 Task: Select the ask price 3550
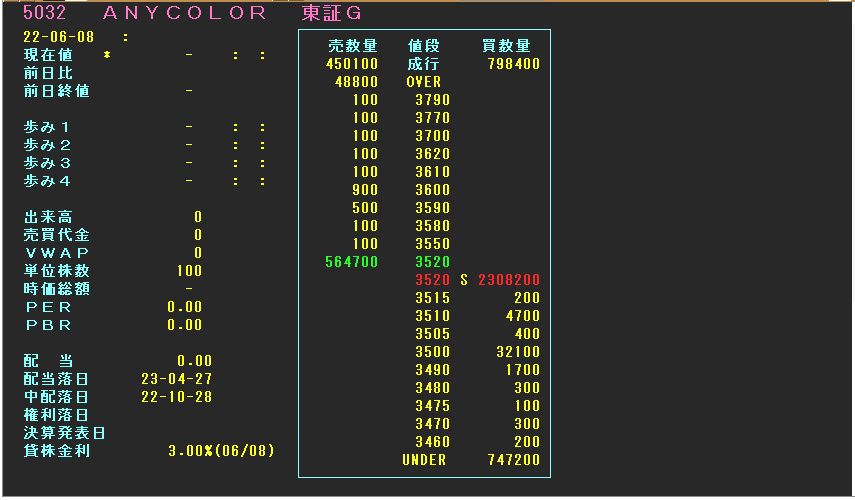click(432, 244)
